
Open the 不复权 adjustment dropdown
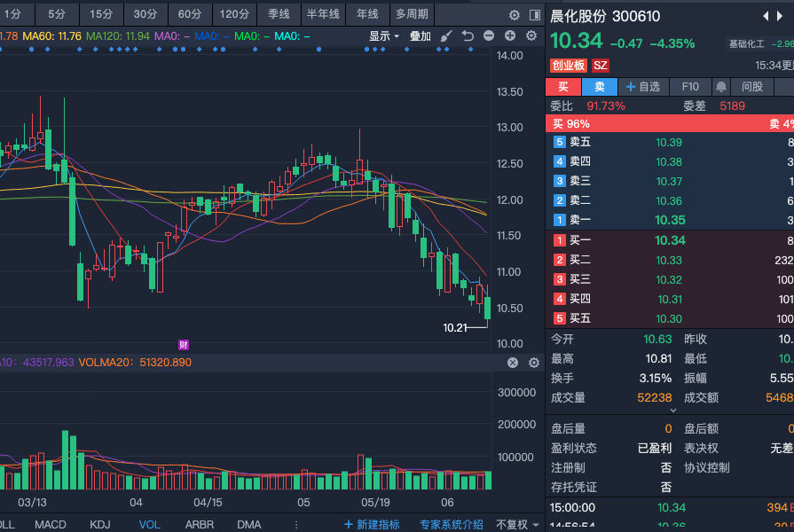pyautogui.click(x=517, y=524)
